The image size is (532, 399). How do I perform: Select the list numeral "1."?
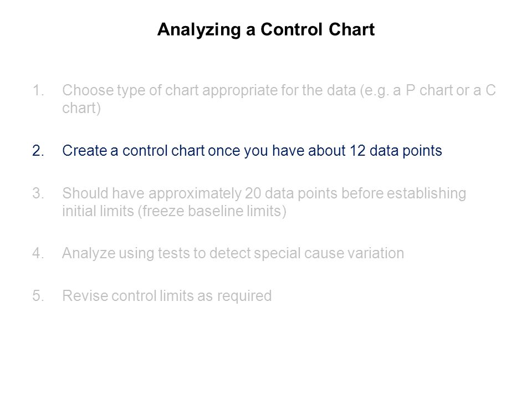[38, 90]
